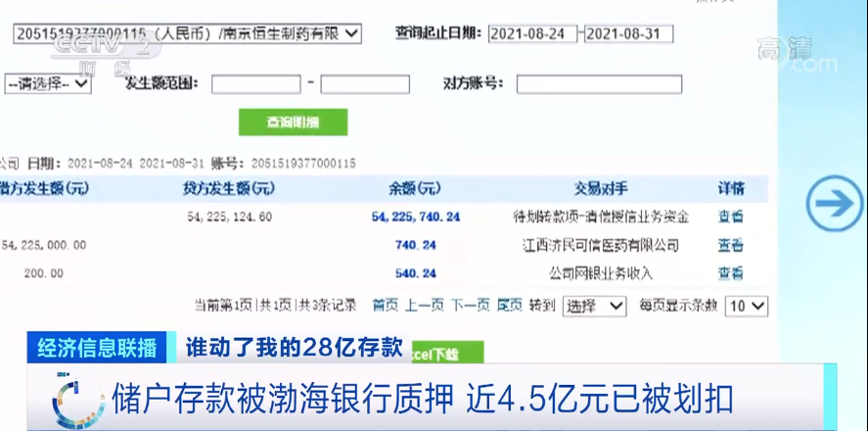
Task: Click balance value 540.24
Action: 416,273
